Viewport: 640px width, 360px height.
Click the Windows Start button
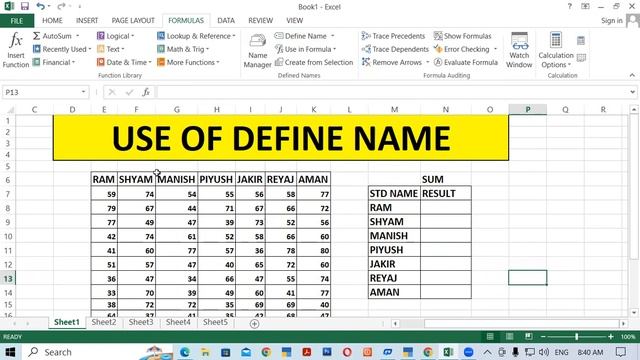(10, 352)
